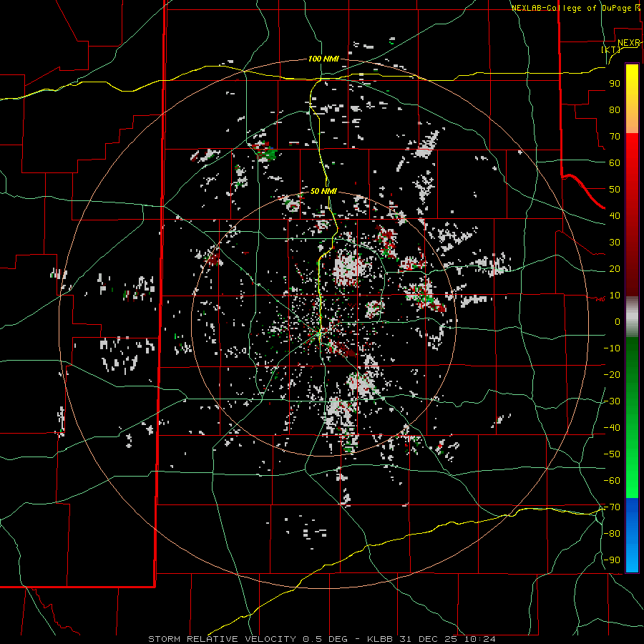The image size is (644, 644).
Task: Pick the gray zero-velocity segment of the color bar
Action: click(632, 317)
